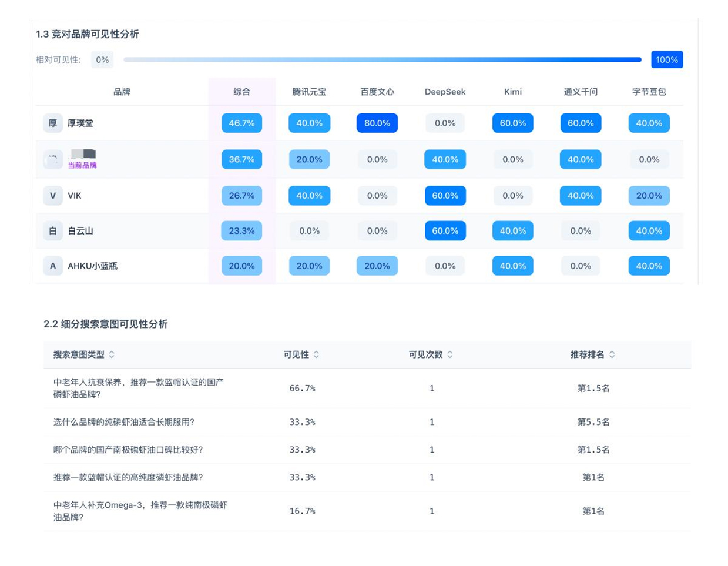Click the 当前品牌 purple label
The image size is (728, 566).
pyautogui.click(x=82, y=166)
